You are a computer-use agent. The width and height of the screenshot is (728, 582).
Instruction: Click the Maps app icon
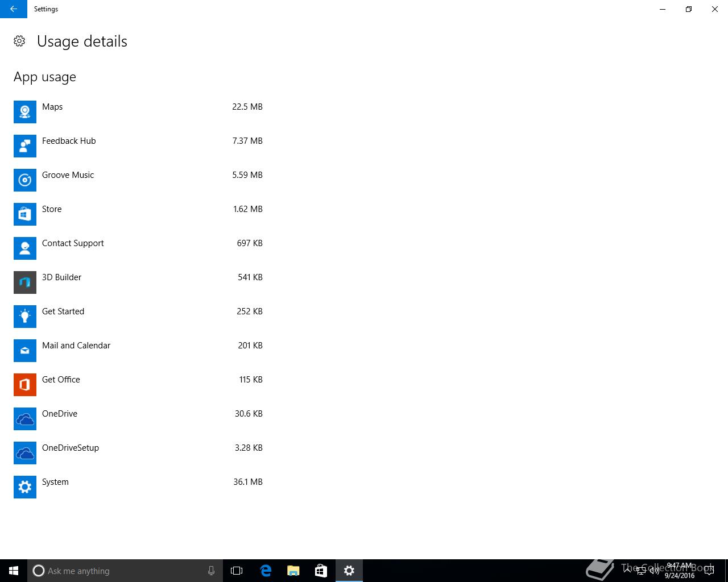25,112
